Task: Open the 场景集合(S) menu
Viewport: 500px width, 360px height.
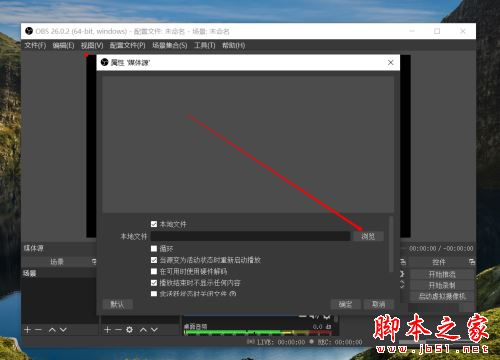Action: [170, 45]
